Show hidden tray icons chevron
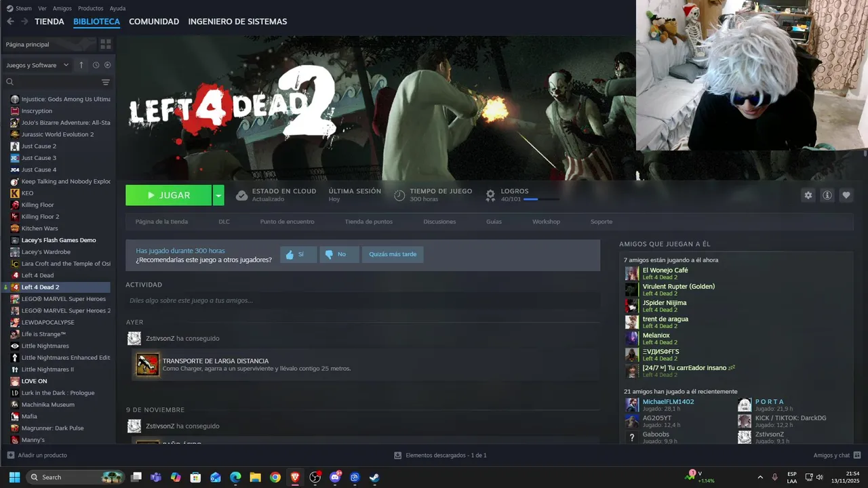 (x=760, y=477)
